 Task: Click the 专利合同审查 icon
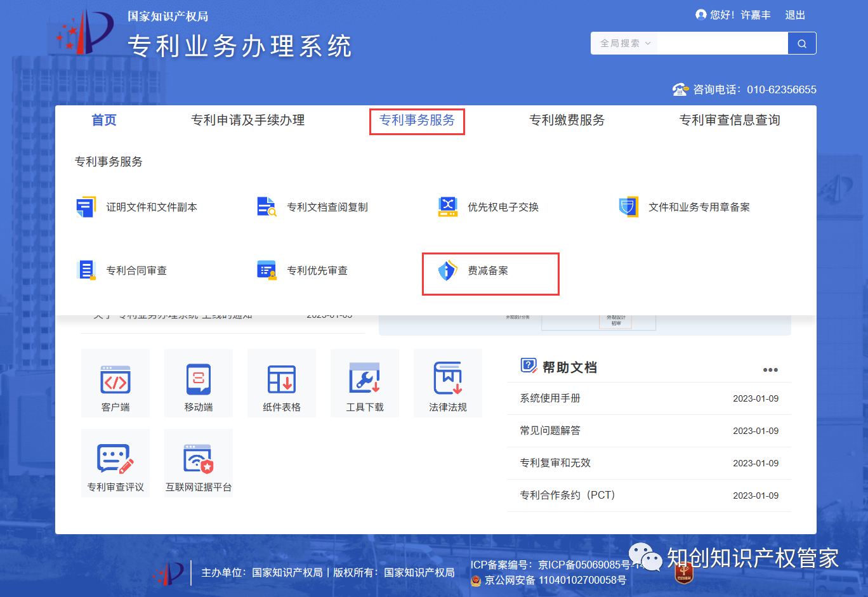point(86,270)
